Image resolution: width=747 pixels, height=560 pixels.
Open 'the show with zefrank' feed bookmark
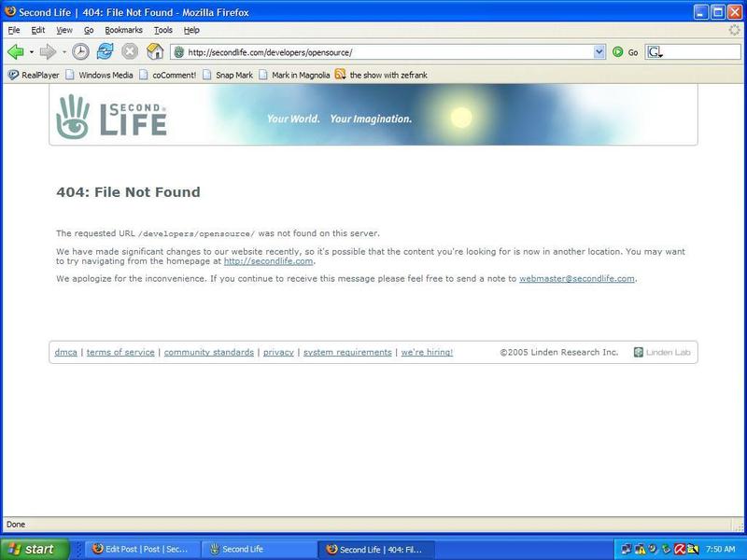pos(381,75)
